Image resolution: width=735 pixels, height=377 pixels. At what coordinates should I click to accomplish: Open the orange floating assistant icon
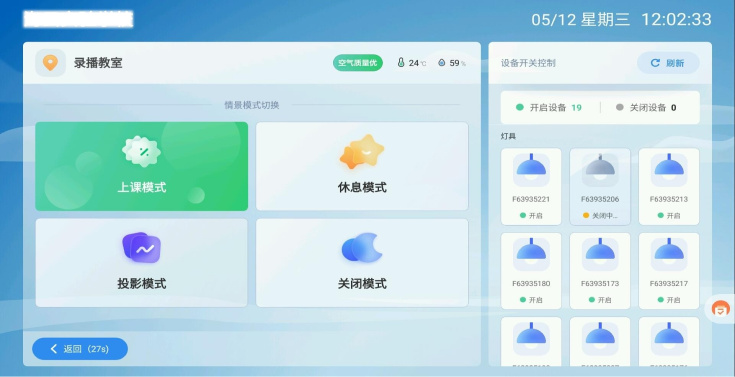coord(720,309)
